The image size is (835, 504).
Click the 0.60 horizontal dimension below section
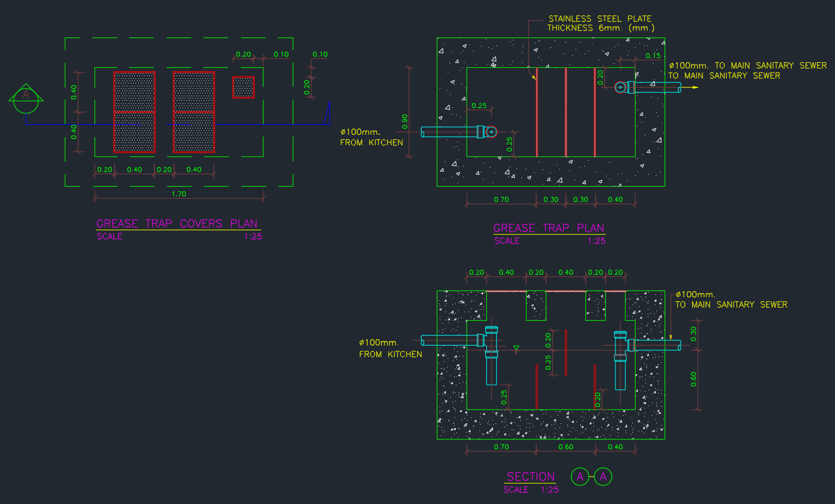coord(566,447)
